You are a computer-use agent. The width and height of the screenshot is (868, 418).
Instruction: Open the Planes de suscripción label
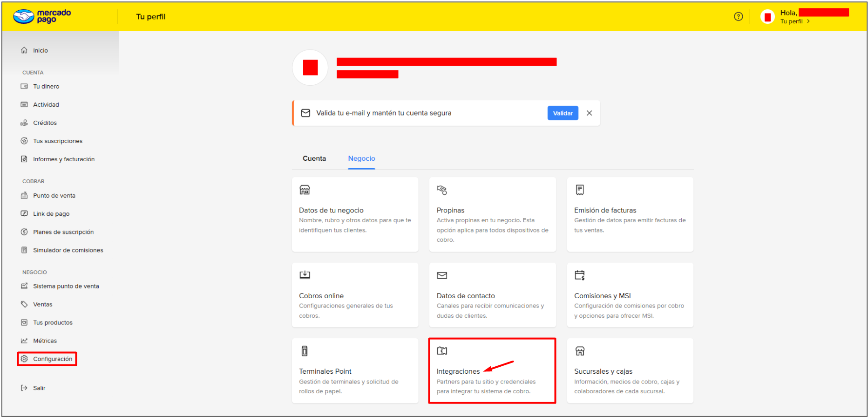(63, 232)
